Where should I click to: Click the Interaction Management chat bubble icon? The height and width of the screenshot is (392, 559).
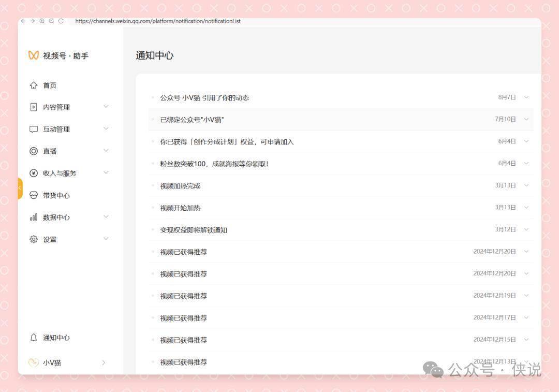(34, 129)
